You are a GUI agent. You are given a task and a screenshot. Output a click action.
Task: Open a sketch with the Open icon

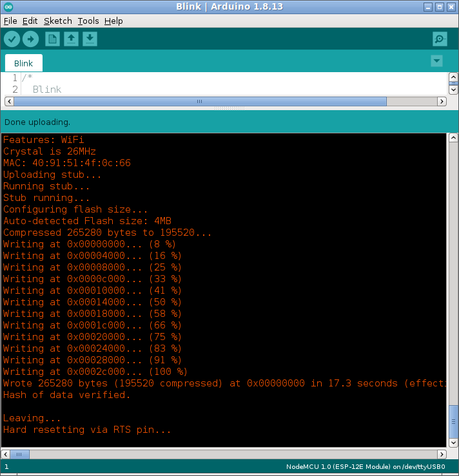click(71, 39)
